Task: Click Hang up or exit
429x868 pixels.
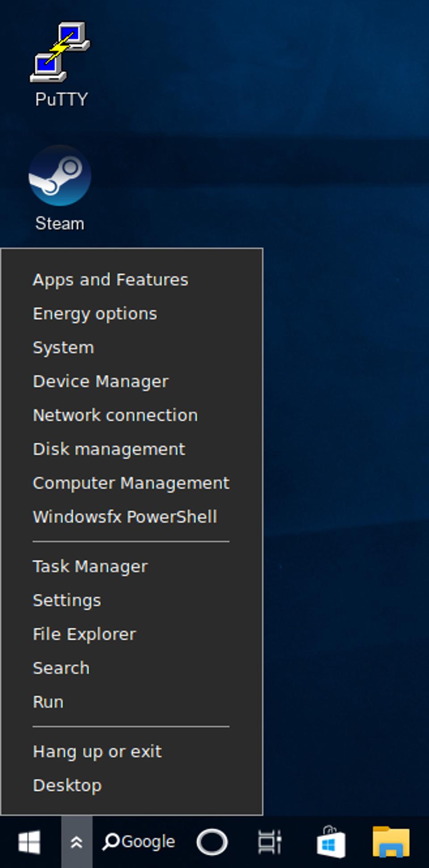Action: 97,751
